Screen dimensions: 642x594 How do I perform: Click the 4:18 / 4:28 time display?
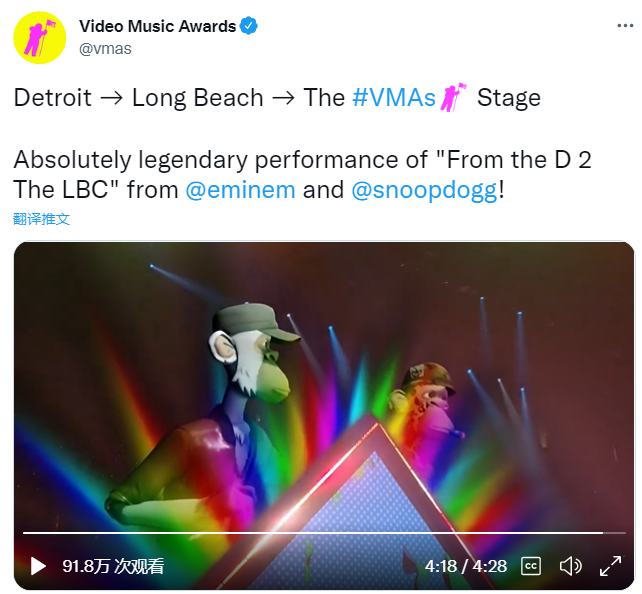pos(466,566)
